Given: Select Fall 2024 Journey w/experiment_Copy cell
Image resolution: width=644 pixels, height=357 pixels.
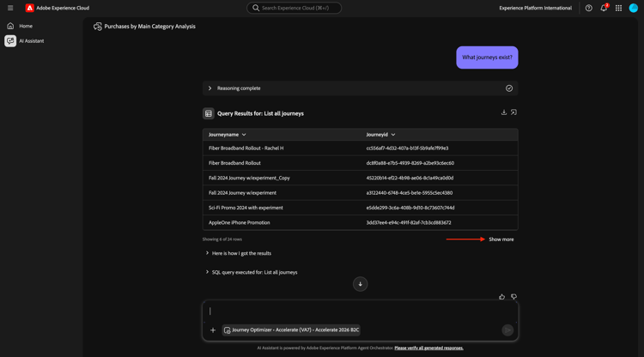Looking at the screenshot, I should pyautogui.click(x=249, y=178).
